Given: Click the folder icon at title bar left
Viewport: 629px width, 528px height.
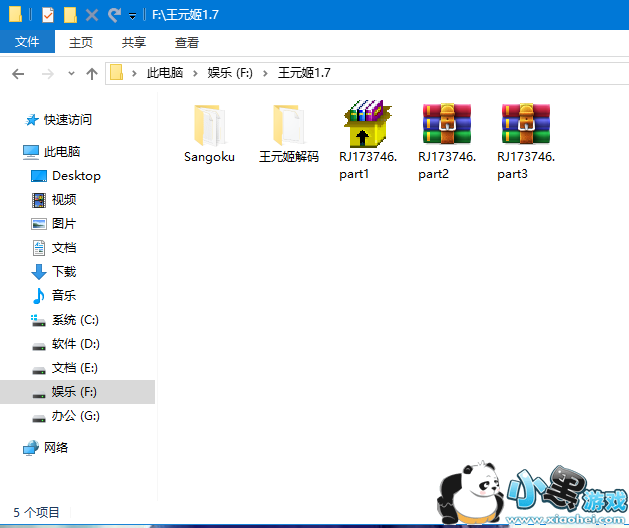Looking at the screenshot, I should [15, 14].
